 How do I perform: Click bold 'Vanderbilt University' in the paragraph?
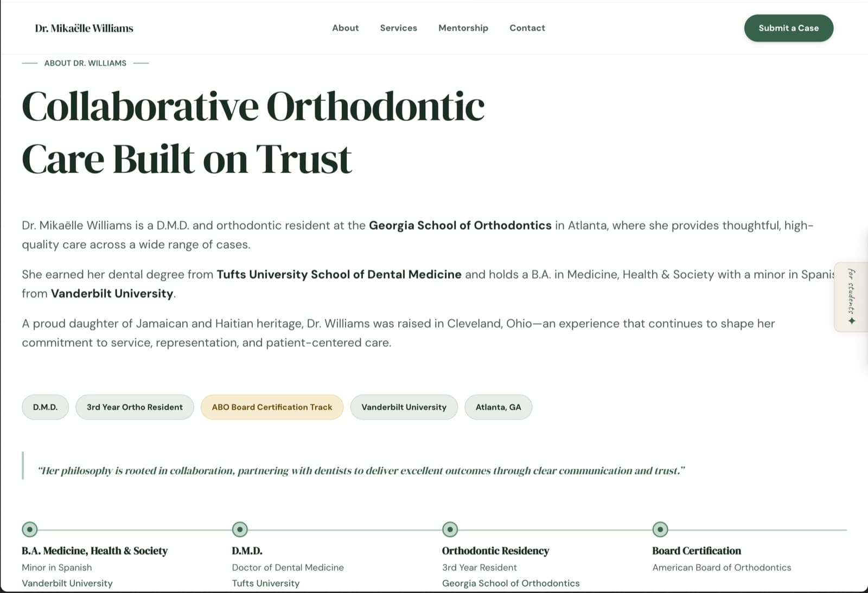tap(112, 294)
